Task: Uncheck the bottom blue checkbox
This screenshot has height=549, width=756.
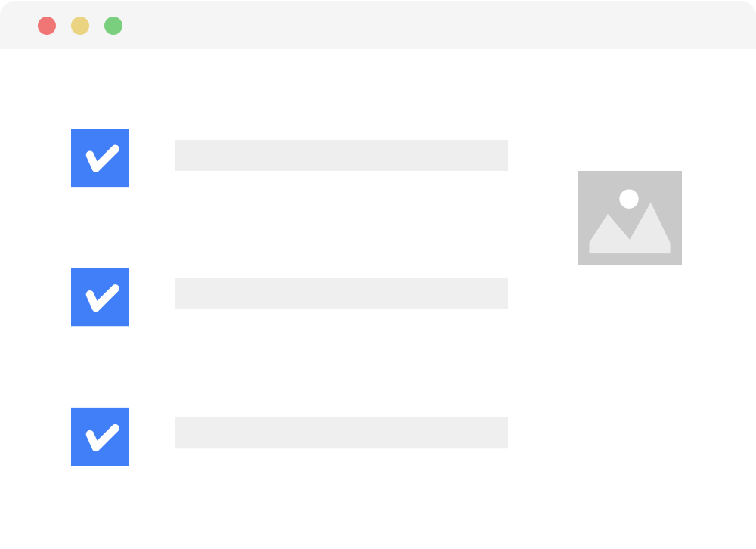Action: 100,436
